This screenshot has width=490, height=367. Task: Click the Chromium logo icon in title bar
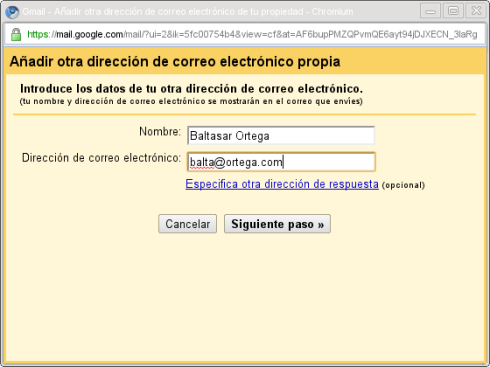[x=12, y=12]
